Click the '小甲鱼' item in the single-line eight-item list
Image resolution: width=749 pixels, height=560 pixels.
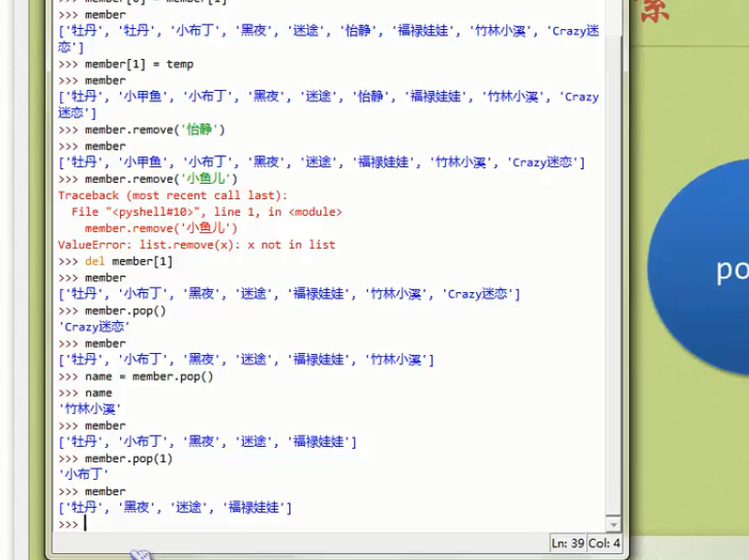[x=143, y=162]
